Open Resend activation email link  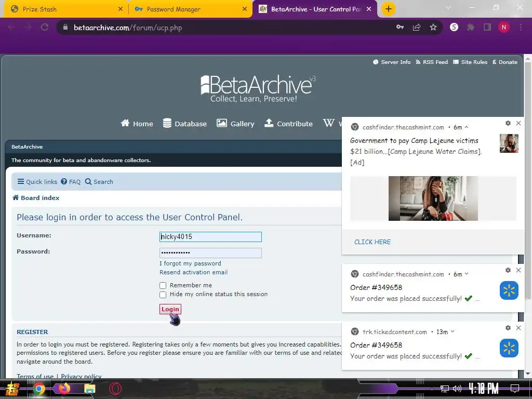193,272
